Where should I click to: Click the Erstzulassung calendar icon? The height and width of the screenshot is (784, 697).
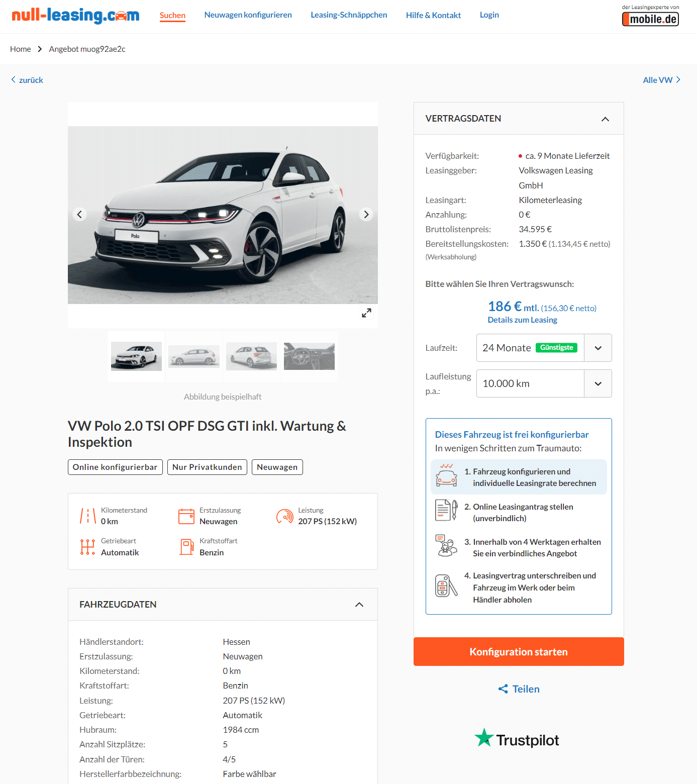(186, 516)
